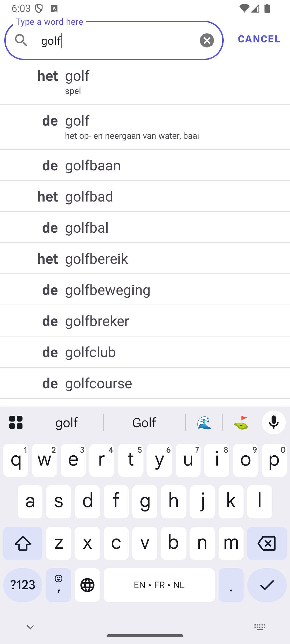Insert the wave emoji suggestion
The image size is (290, 644).
(204, 423)
